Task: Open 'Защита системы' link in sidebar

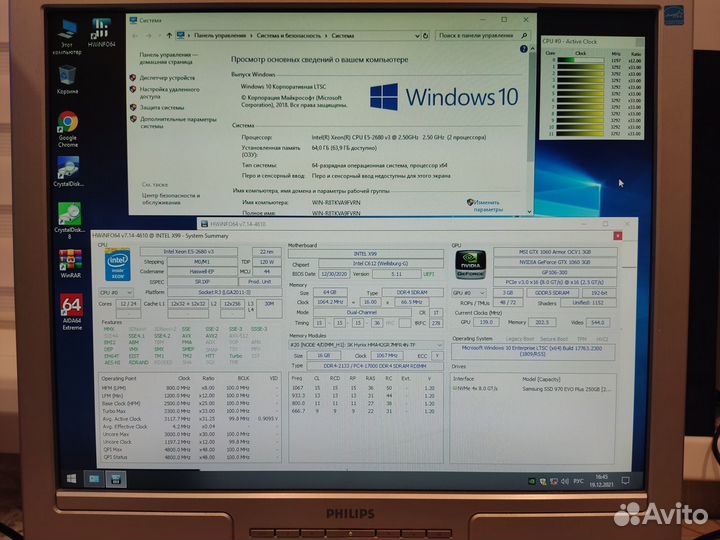Action: 163,106
